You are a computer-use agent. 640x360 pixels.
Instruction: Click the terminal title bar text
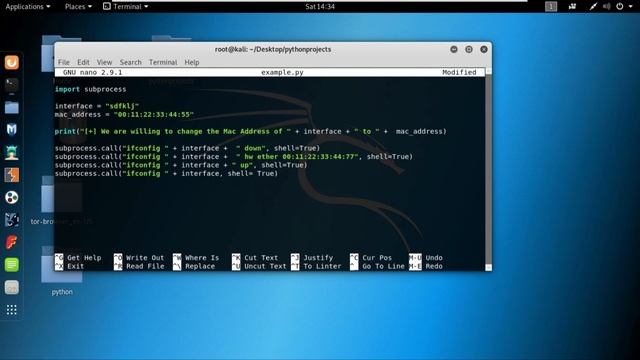click(273, 49)
